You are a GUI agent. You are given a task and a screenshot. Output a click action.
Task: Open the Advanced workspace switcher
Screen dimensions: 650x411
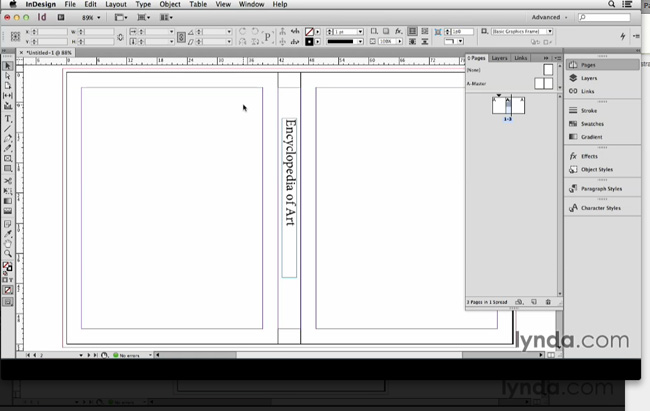pos(549,17)
